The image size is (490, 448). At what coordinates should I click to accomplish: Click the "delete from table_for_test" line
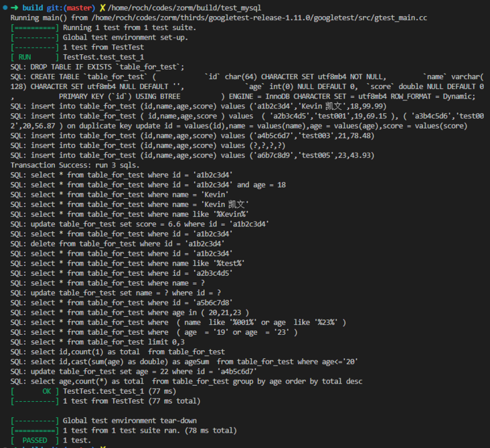[129, 244]
